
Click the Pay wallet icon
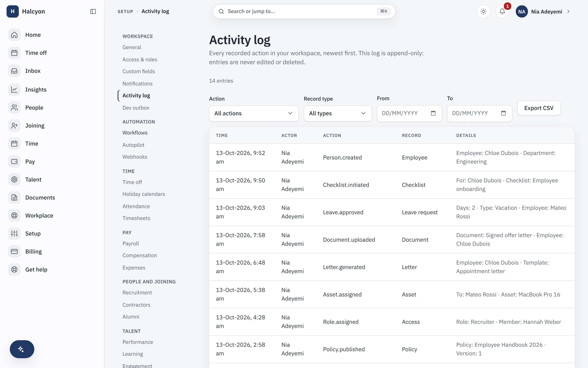pyautogui.click(x=14, y=162)
